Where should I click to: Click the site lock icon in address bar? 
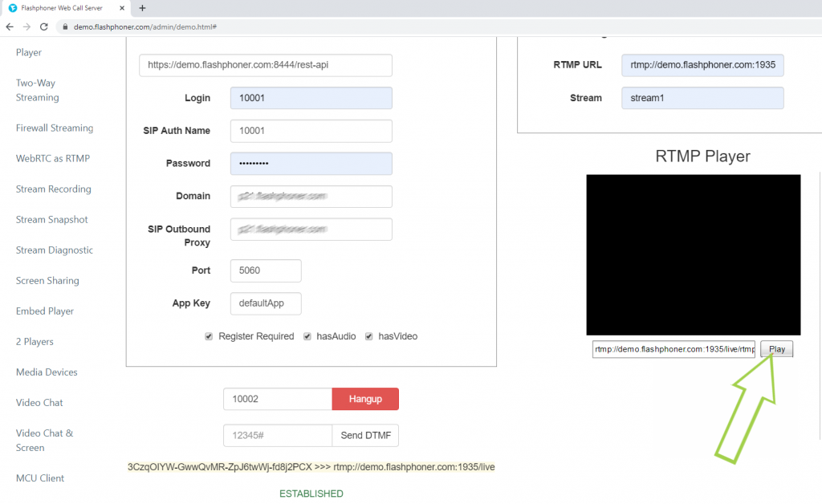(65, 26)
